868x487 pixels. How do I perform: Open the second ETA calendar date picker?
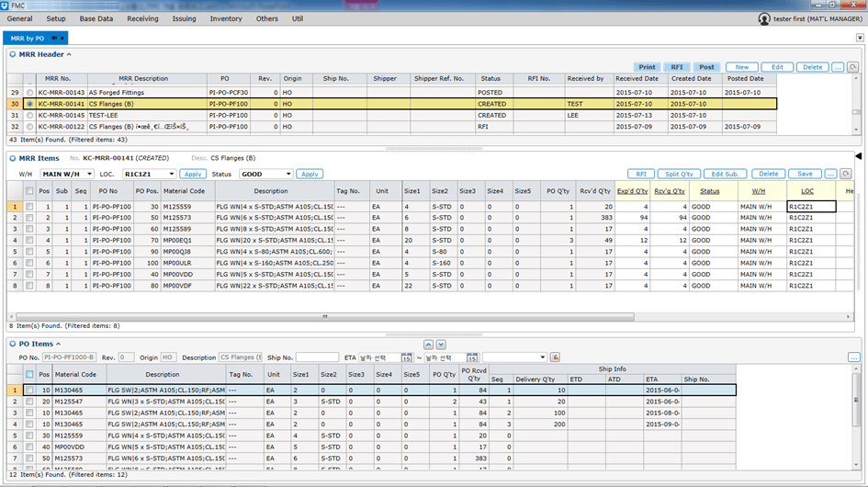472,357
